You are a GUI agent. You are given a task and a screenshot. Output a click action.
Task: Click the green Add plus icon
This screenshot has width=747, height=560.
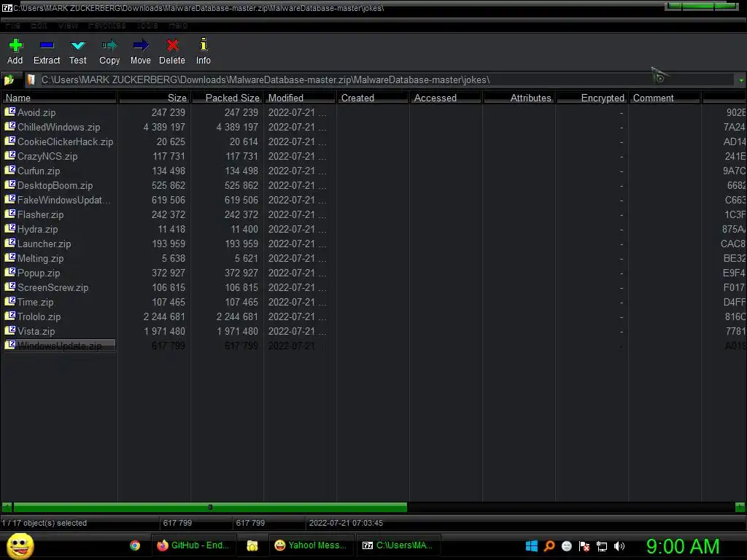15,45
